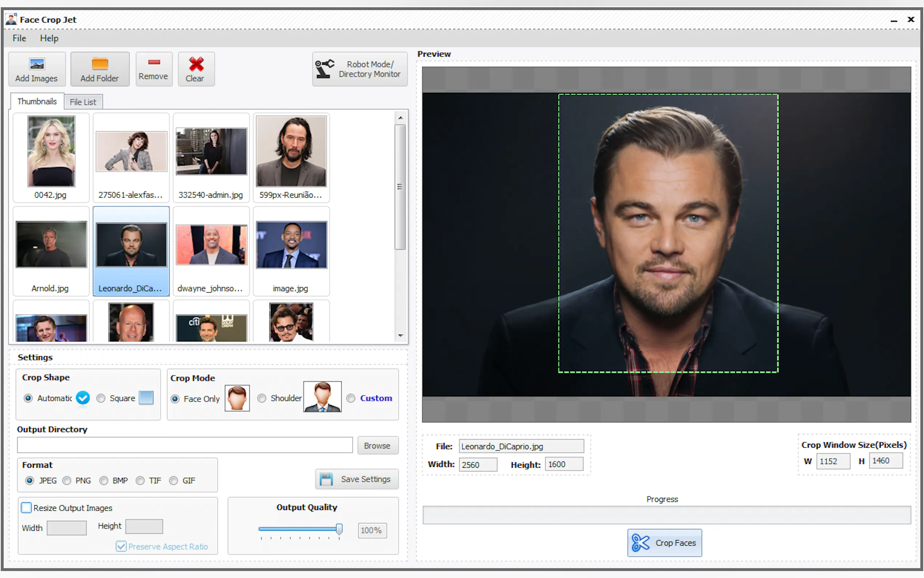The width and height of the screenshot is (924, 578).
Task: Open the File menu
Action: point(19,38)
